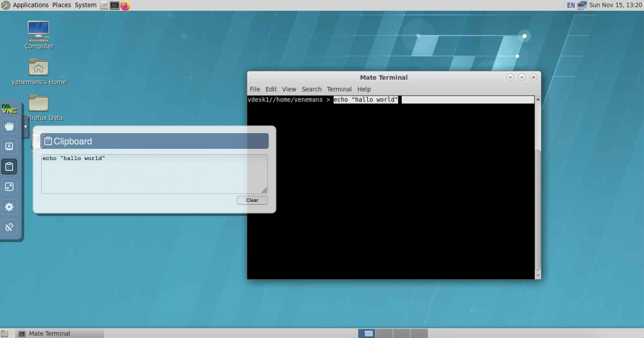Open the Applications menu
Viewport: 644px width, 338px height.
tap(30, 5)
